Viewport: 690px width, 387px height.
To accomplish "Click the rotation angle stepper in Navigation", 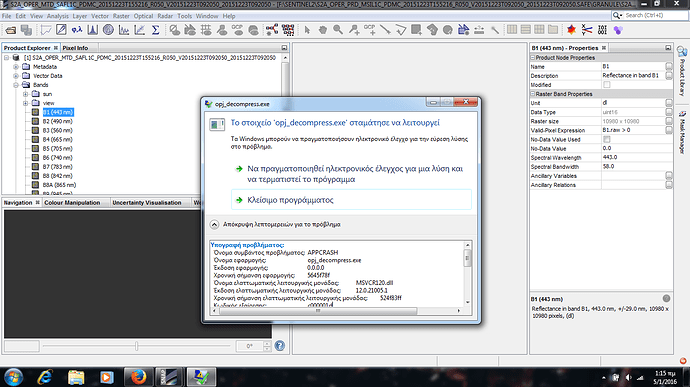I will [x=267, y=346].
